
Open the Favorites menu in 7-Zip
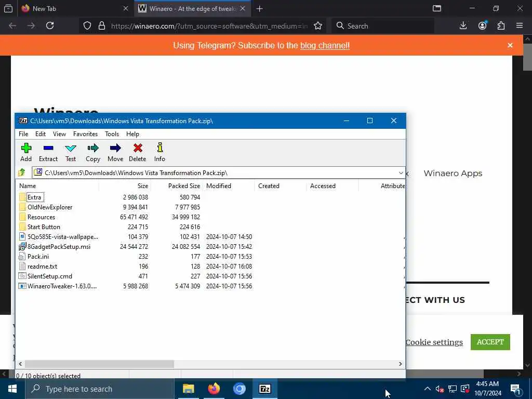click(x=86, y=134)
